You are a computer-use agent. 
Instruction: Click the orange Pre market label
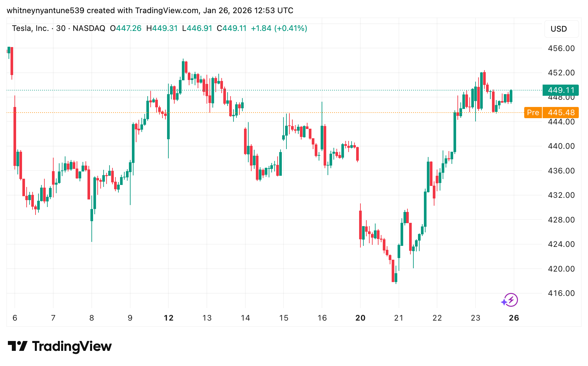[x=533, y=113]
